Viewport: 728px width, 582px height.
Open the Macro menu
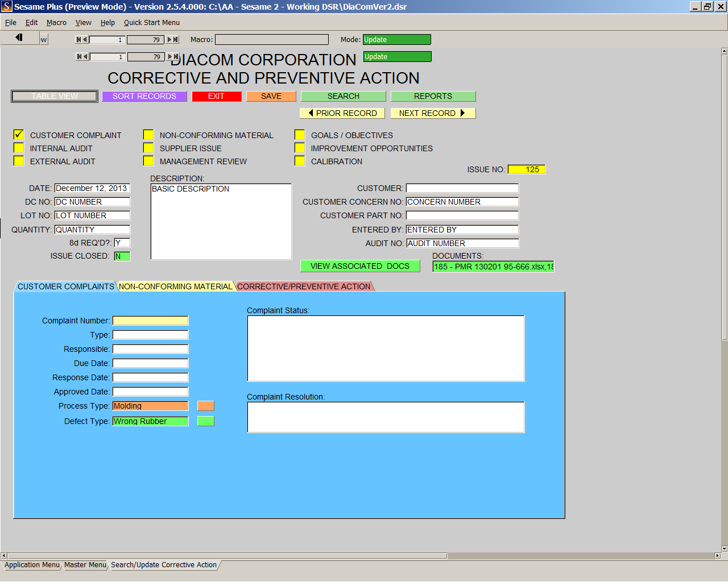[56, 23]
